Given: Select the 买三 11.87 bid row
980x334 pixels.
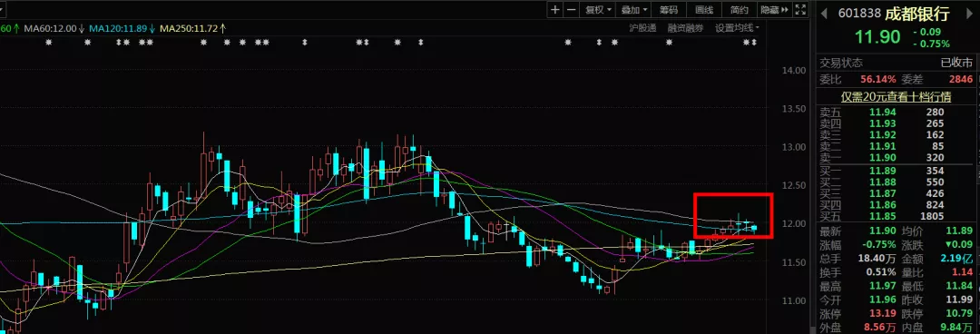Looking at the screenshot, I should pos(896,193).
